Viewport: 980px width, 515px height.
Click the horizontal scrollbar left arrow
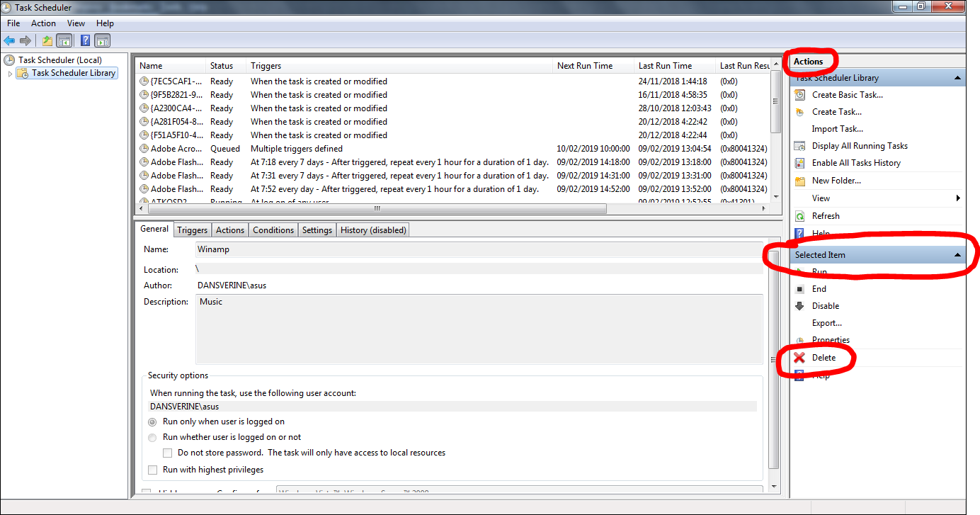(x=140, y=208)
